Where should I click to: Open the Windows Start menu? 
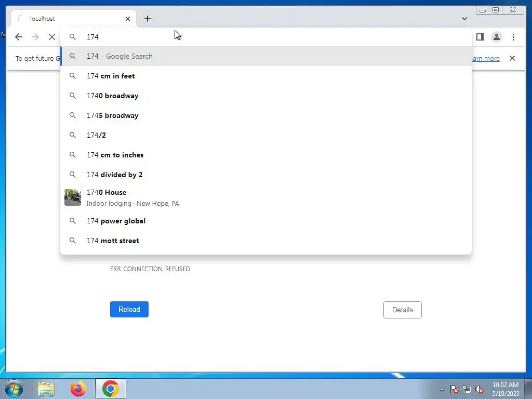[14, 389]
